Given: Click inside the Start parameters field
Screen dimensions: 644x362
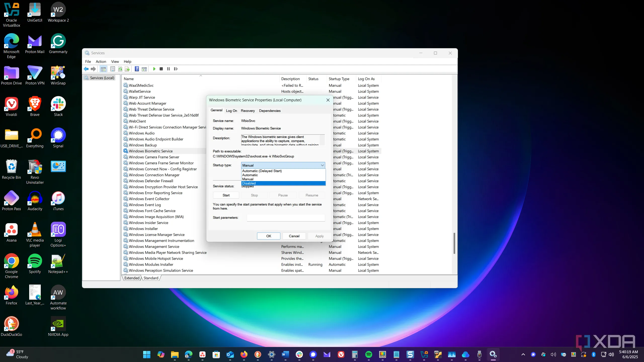Looking at the screenshot, I should pos(286,218).
